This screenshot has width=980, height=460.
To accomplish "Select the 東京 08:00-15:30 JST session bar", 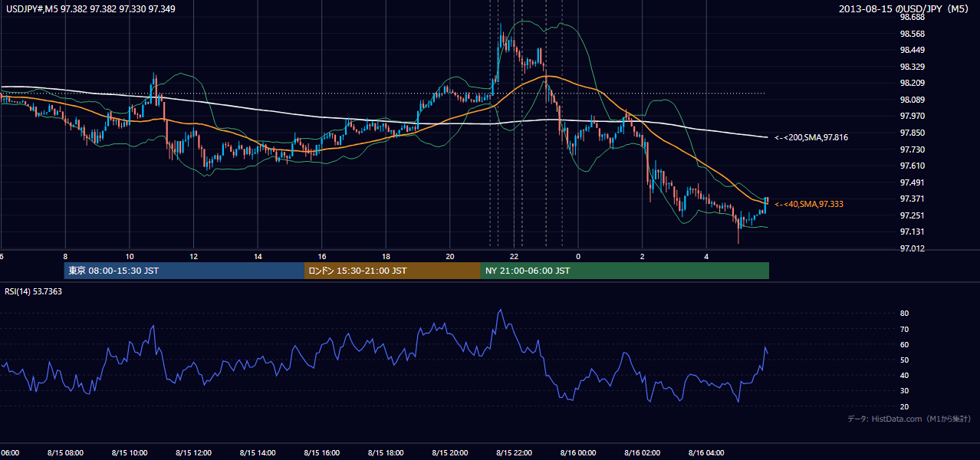I will (x=184, y=271).
